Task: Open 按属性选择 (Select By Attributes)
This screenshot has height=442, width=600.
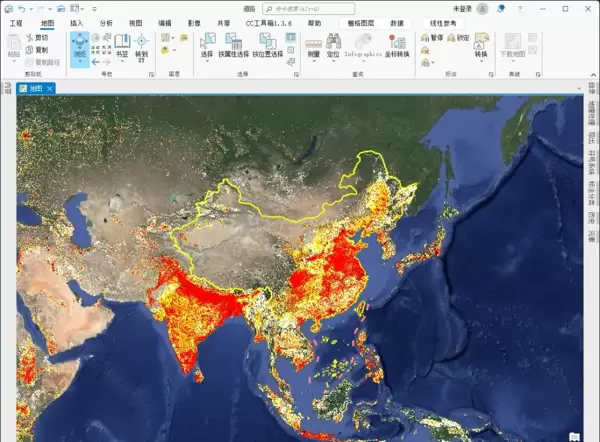Action: pos(233,46)
